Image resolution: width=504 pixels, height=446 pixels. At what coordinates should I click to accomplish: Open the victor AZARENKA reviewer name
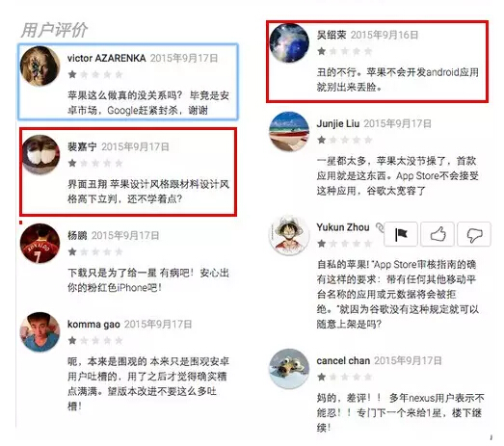pos(106,58)
